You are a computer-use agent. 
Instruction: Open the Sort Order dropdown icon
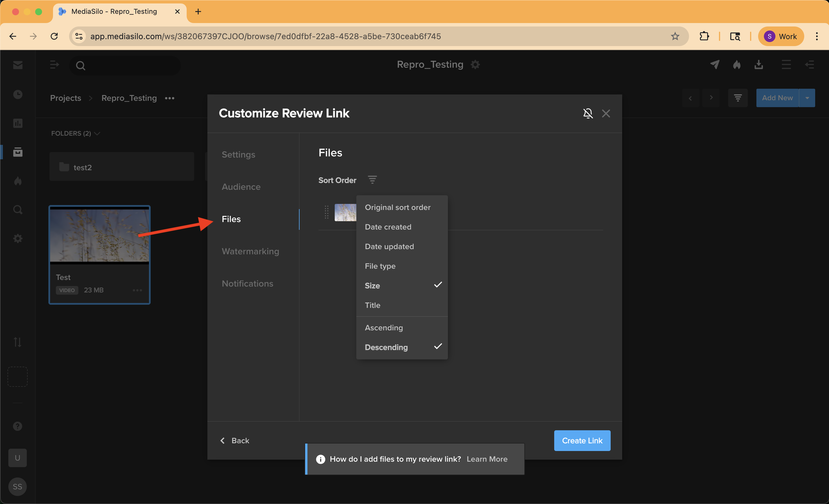pyautogui.click(x=372, y=180)
